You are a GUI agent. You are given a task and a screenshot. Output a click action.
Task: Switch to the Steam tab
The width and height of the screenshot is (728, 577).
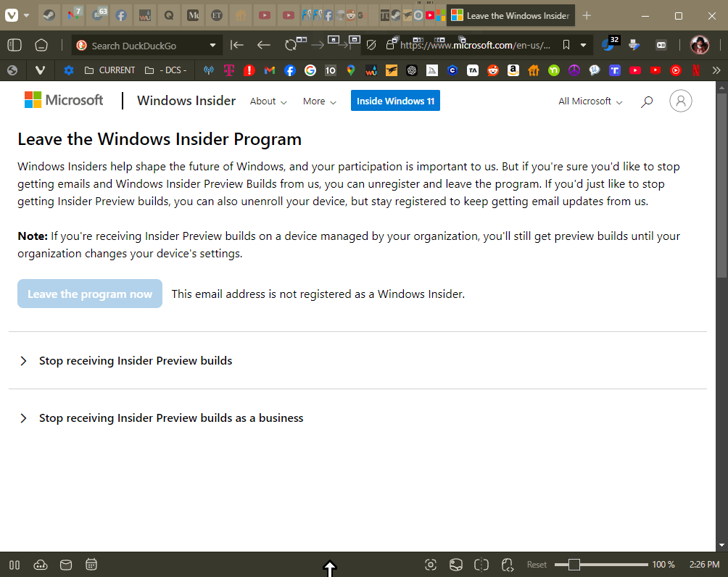click(49, 15)
